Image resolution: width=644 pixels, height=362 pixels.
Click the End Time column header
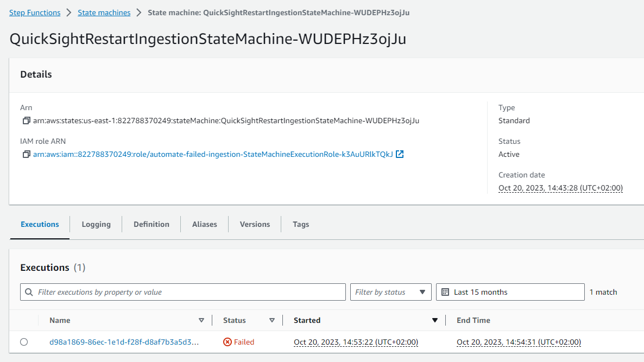(x=473, y=320)
